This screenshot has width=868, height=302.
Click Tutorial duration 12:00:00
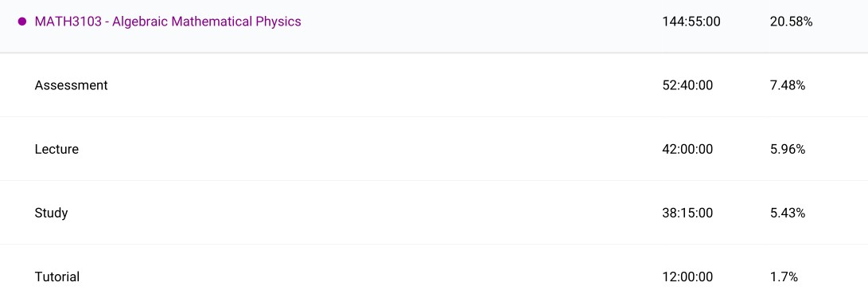pos(687,277)
